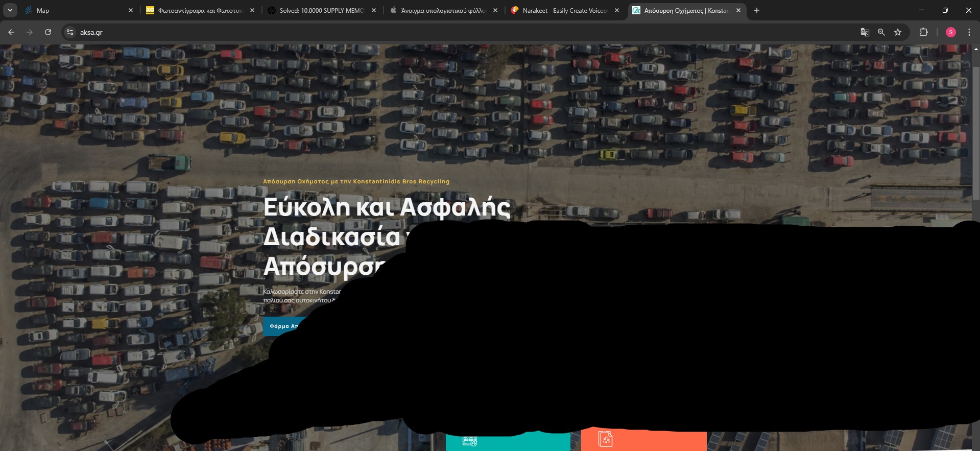Viewport: 980px width, 451px height.
Task: Click the Φόρμα button on the hero
Action: 284,326
